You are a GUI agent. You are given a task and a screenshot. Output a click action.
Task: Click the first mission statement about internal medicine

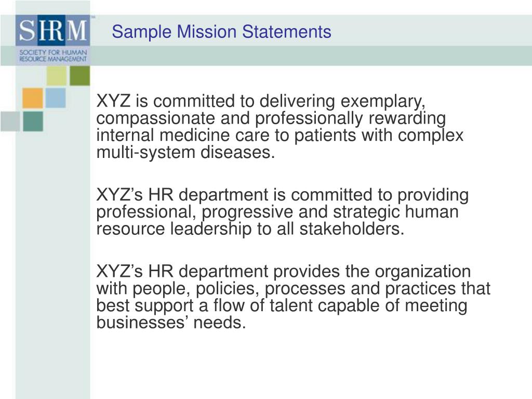280,127
